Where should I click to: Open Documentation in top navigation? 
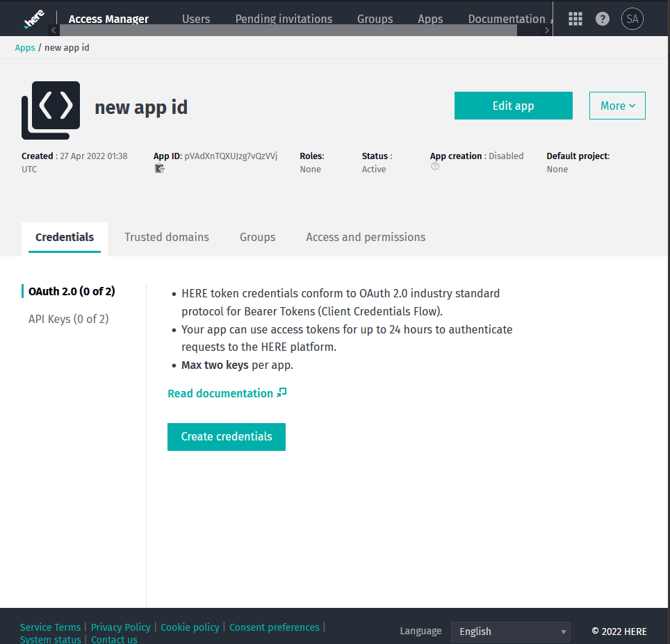coord(507,19)
